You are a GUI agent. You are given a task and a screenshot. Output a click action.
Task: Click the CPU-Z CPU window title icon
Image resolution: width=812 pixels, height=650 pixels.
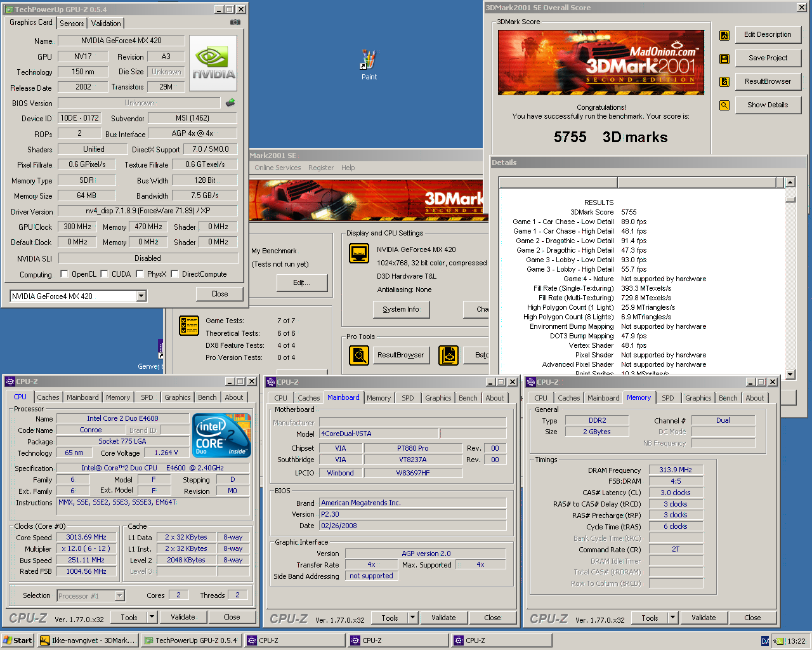point(10,381)
